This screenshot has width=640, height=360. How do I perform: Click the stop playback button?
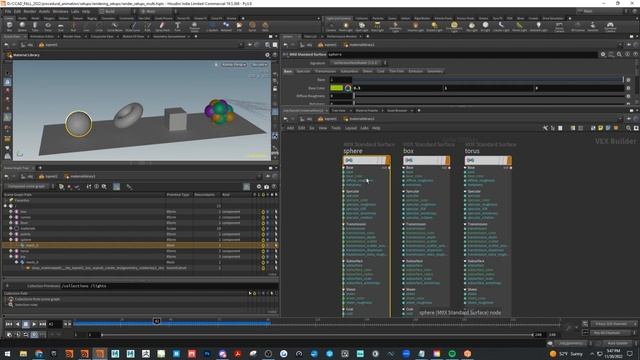(26, 324)
